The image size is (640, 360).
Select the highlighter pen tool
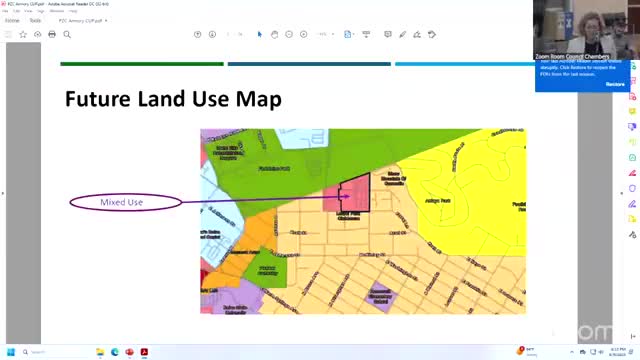tap(402, 34)
